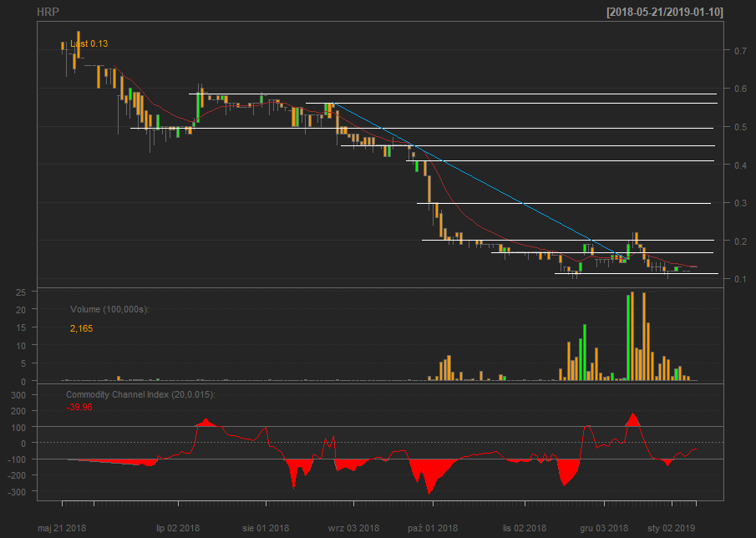Click the 15 volume axis label
This screenshot has height=538, width=756.
pos(20,327)
